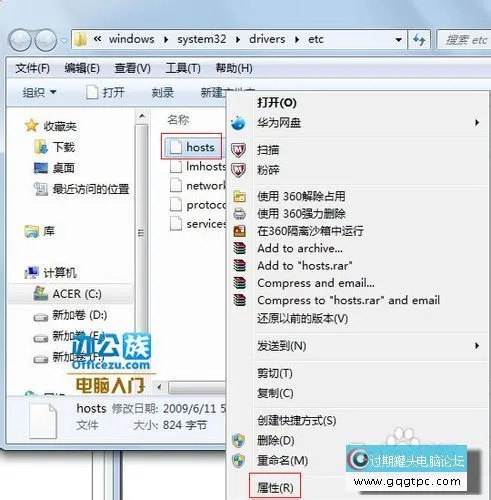Open the 编辑(E) menu

[82, 68]
